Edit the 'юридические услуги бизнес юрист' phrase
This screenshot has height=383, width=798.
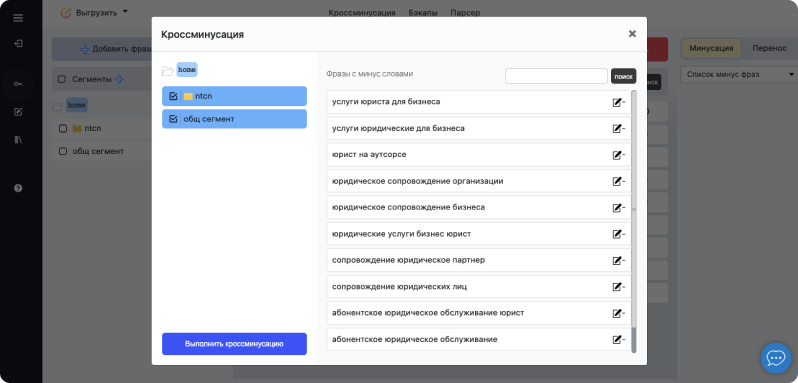[x=617, y=234]
